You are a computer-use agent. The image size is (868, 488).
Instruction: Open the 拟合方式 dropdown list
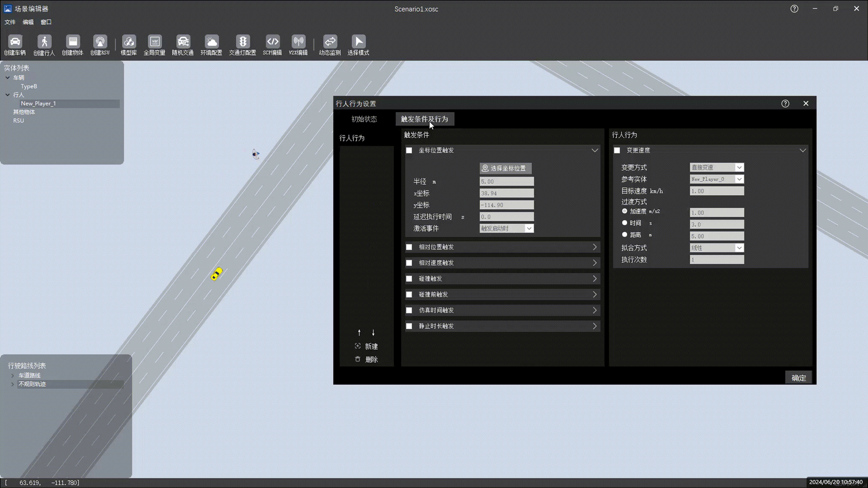(x=717, y=248)
